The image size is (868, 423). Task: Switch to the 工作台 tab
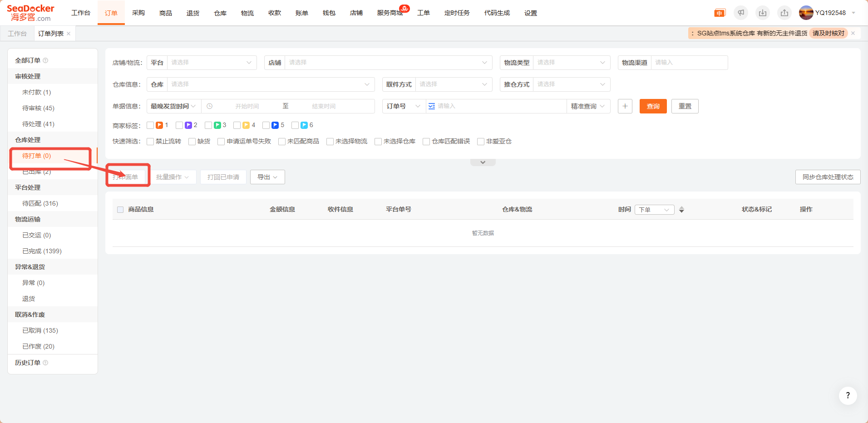pos(17,34)
